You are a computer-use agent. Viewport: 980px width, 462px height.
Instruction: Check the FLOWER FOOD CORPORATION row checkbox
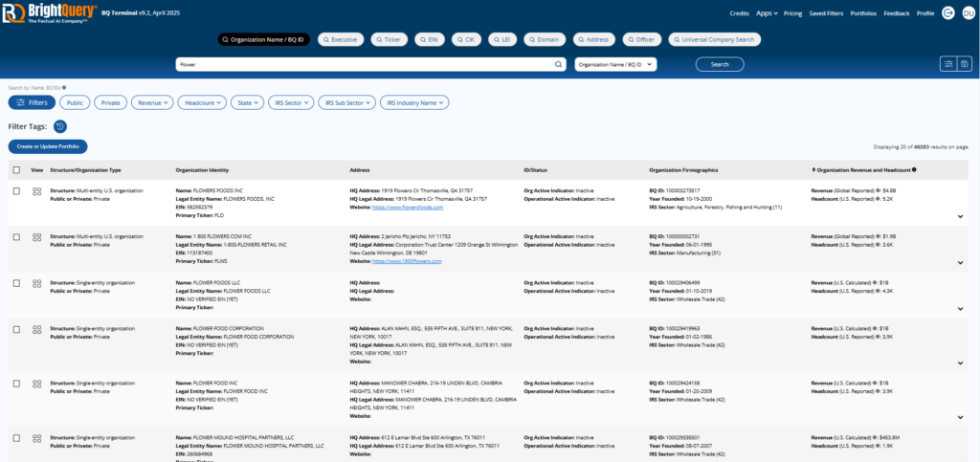pos(16,329)
